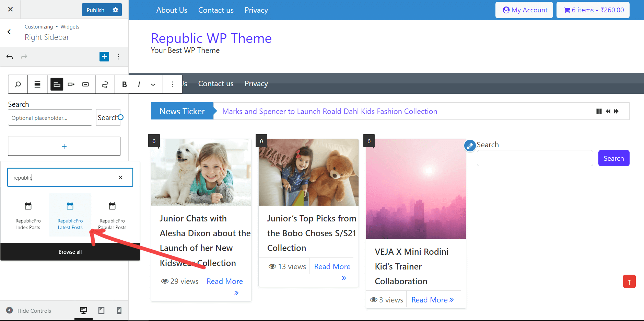Go to previous ticker item
The width and height of the screenshot is (644, 321).
608,111
